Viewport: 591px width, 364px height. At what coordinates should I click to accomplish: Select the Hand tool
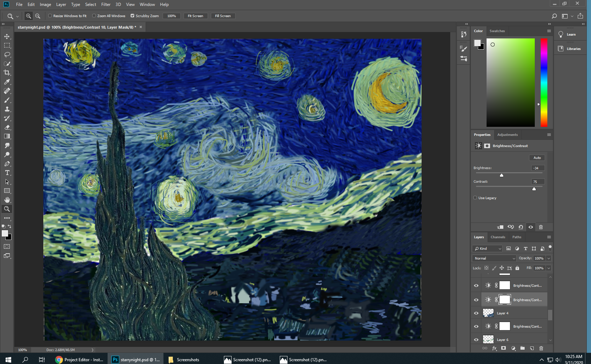7,200
